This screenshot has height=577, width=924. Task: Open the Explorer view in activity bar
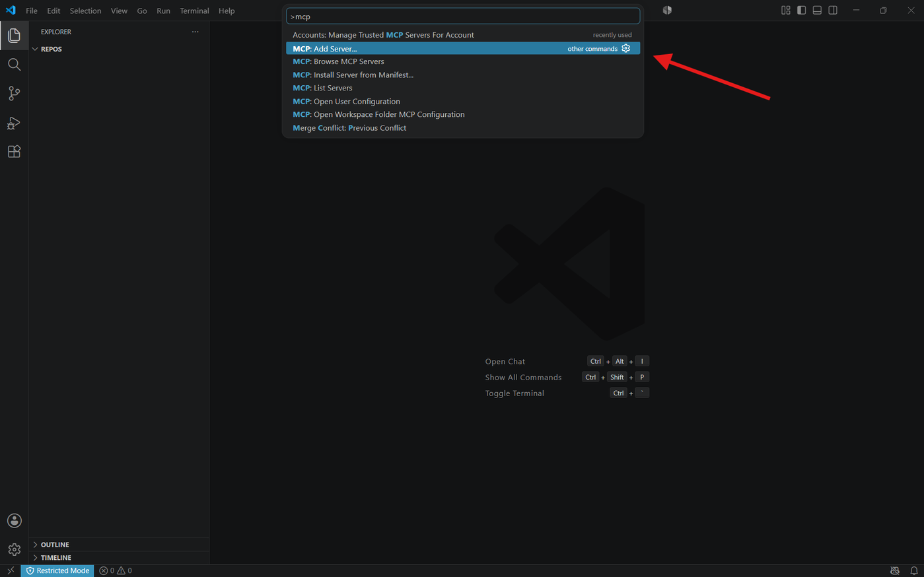click(14, 35)
